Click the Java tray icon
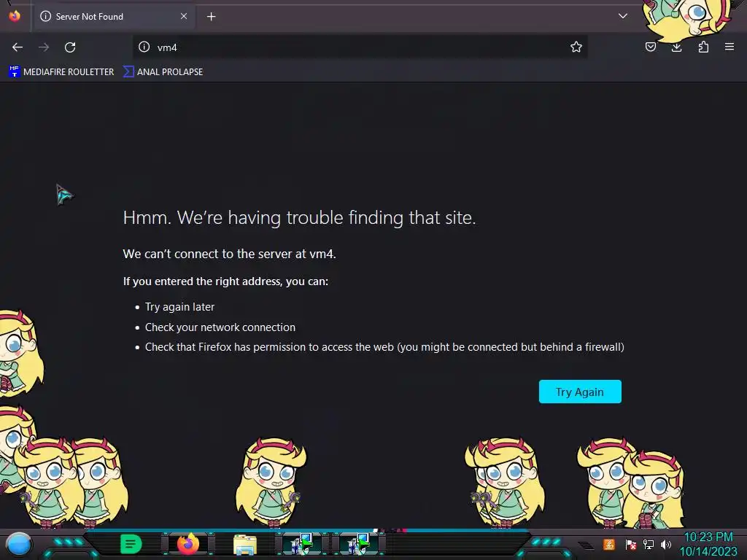Viewport: 747px width, 560px height. pos(609,544)
